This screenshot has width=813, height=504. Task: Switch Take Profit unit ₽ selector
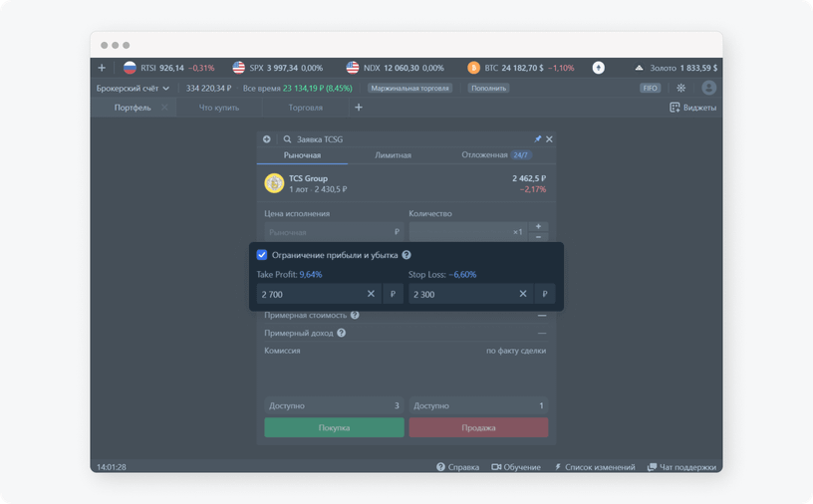coord(393,294)
